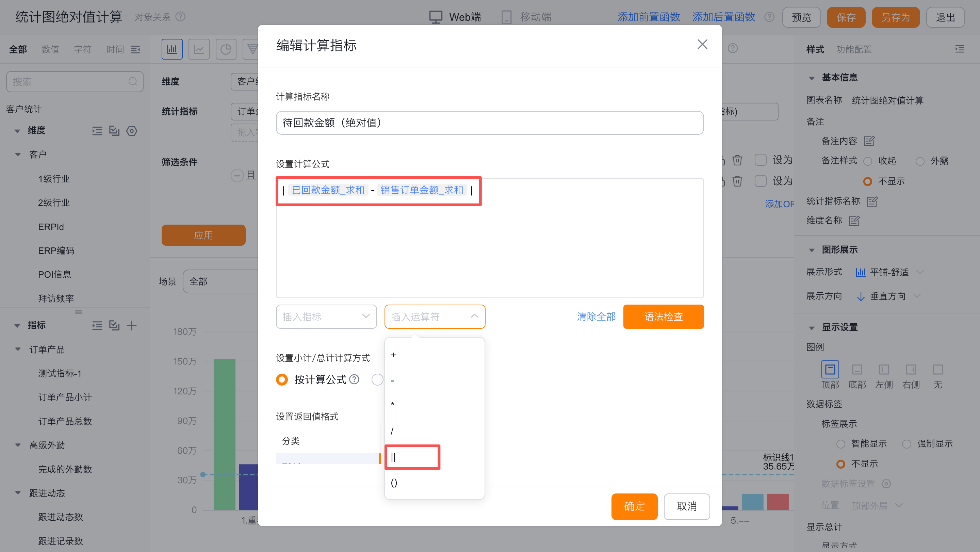This screenshot has width=980, height=552.
Task: Select the pie chart type icon
Action: coord(226,49)
